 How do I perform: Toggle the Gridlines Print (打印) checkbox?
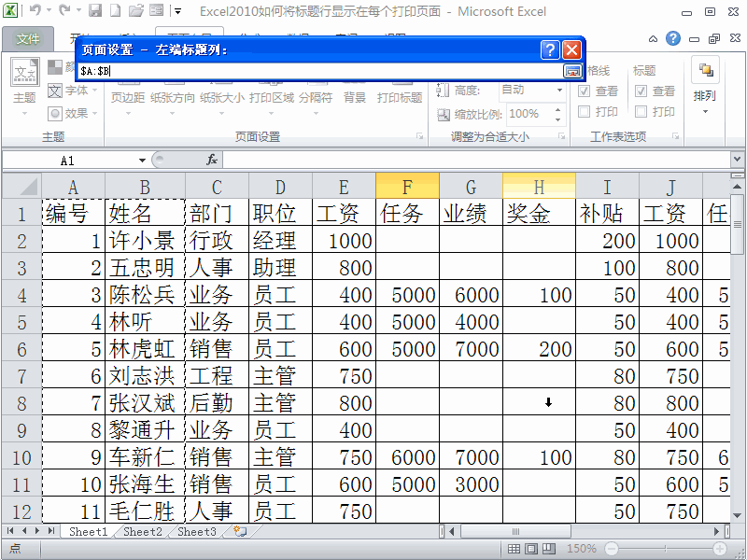click(585, 112)
